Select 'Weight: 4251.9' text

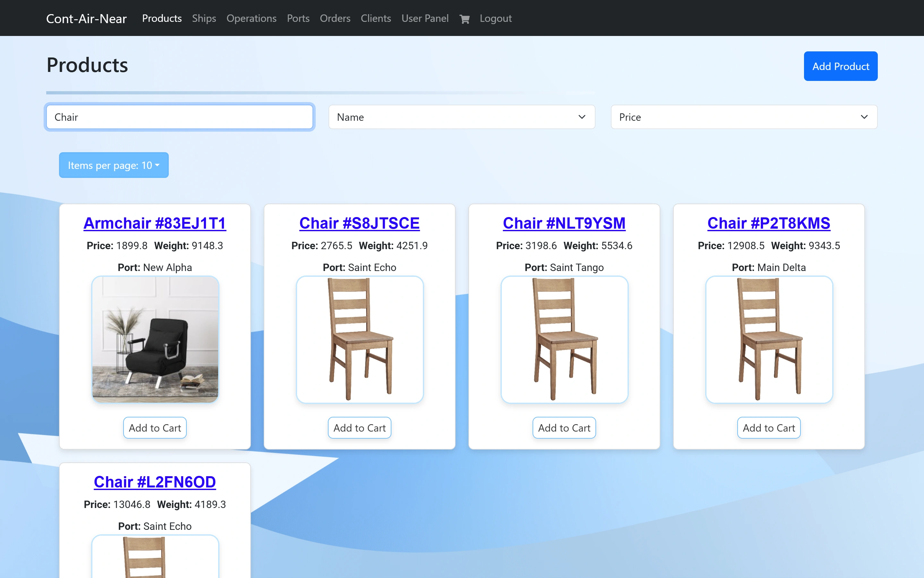tap(393, 246)
